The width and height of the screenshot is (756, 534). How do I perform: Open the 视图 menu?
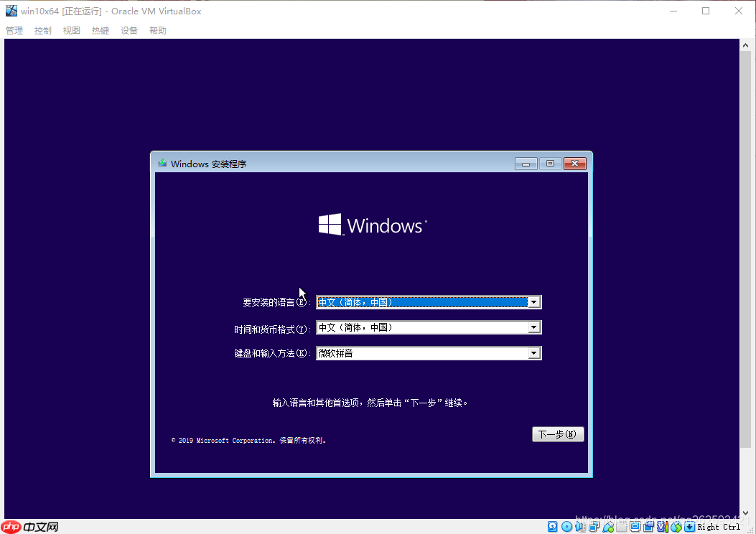coord(71,30)
